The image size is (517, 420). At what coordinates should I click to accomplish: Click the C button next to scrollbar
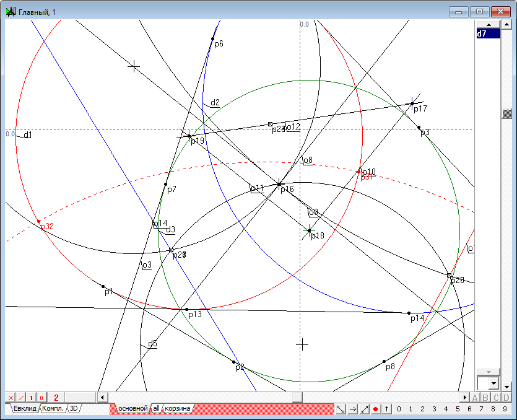496,398
